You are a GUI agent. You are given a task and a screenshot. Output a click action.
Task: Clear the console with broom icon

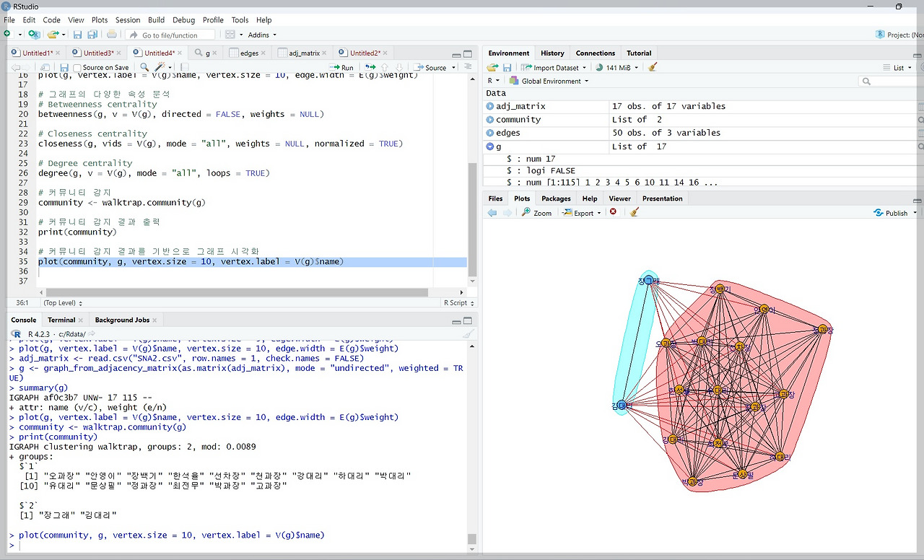(468, 334)
